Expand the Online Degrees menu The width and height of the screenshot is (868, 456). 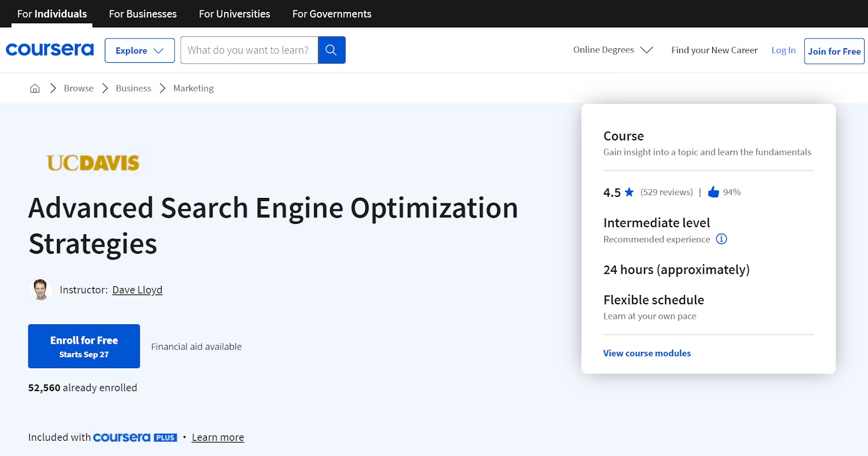coord(612,50)
